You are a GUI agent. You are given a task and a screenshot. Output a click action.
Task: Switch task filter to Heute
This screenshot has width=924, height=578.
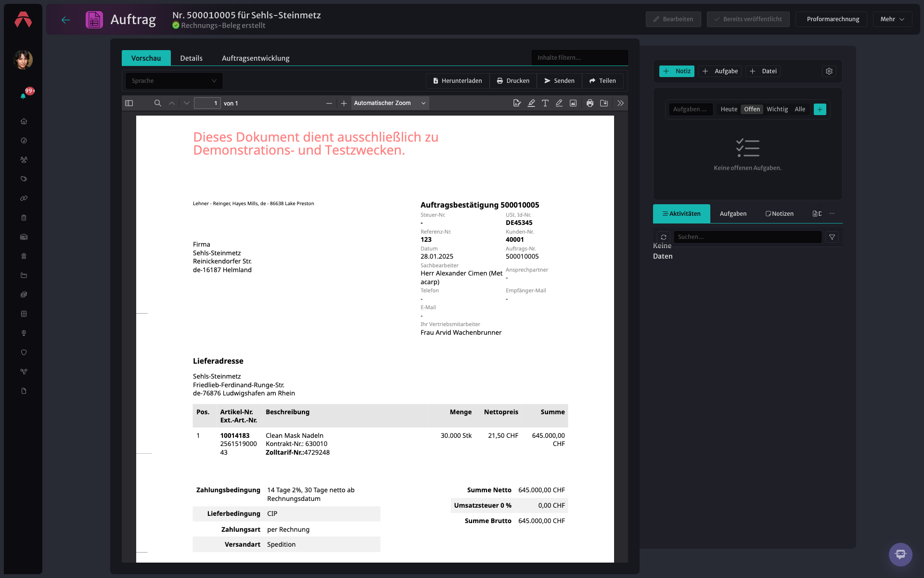point(729,109)
